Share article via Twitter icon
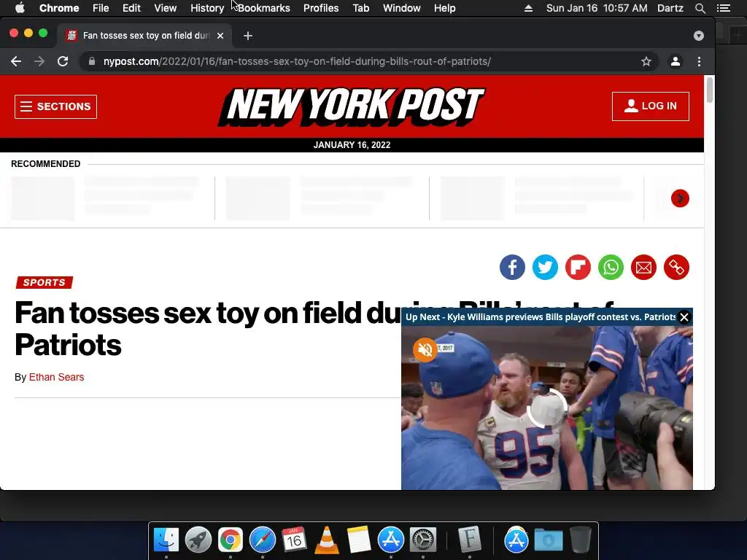747x560 pixels. 545,267
